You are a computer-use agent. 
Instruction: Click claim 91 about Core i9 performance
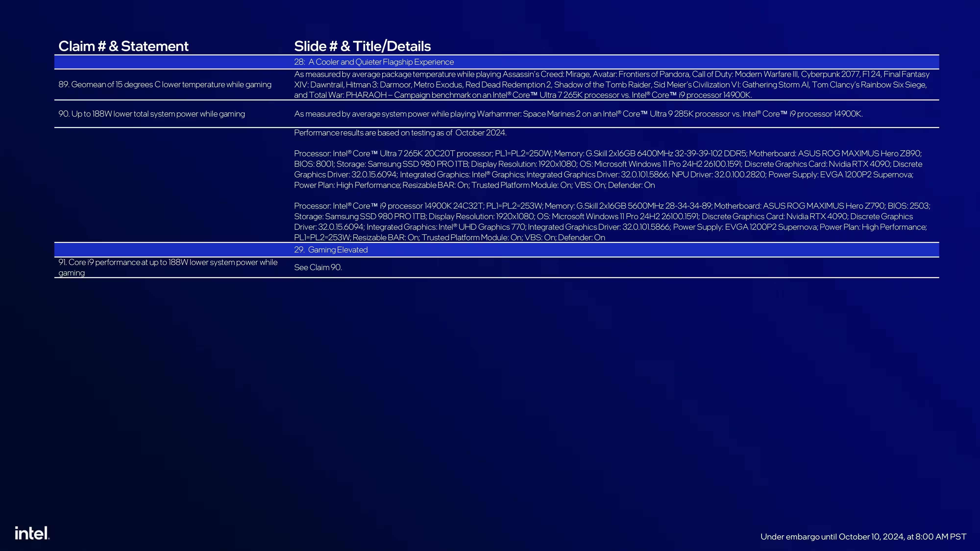pos(168,267)
